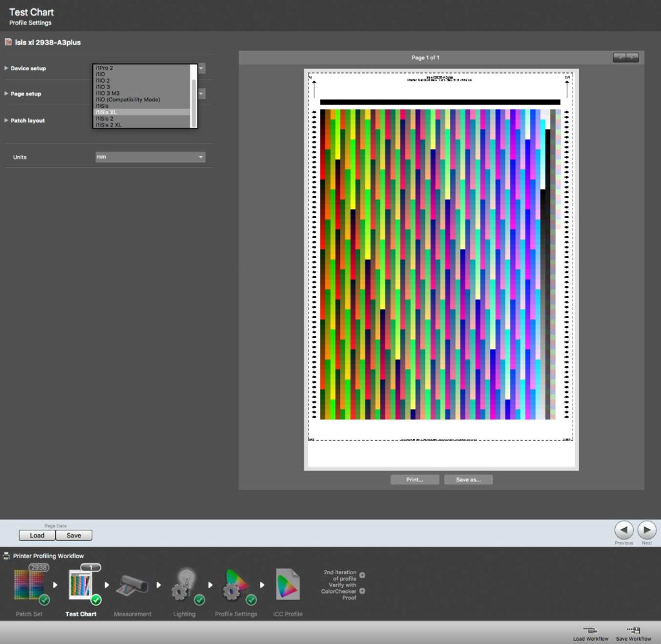Viewport: 661px width, 644px height.
Task: Expand the Page setup section
Action: pos(6,94)
